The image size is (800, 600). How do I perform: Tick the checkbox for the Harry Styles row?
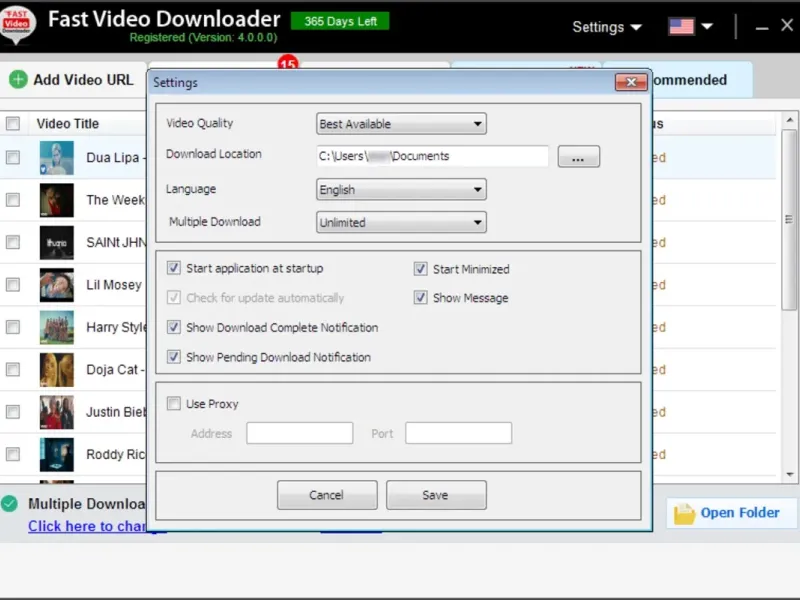(x=13, y=327)
